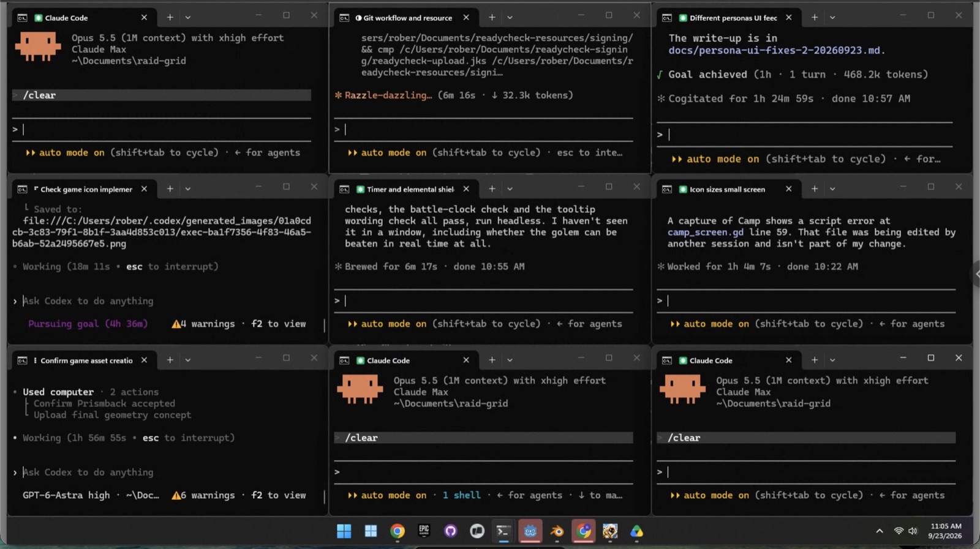This screenshot has width=980, height=549.
Task: Open the game character icon in taskbar
Action: (610, 531)
